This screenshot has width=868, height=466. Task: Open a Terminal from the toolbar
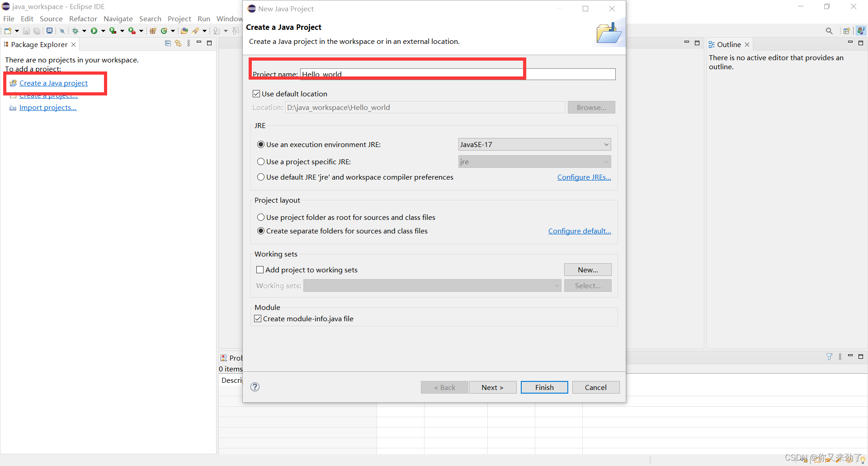50,31
